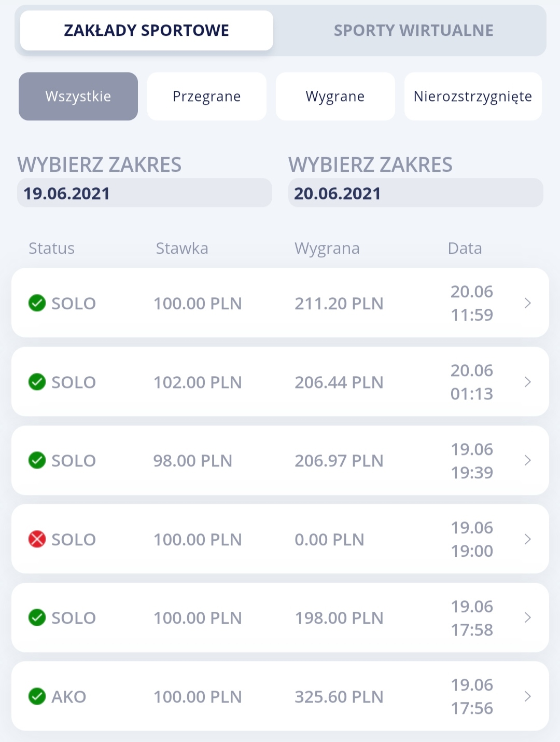Click green check icon of 98.00 PLN bet

tap(37, 460)
